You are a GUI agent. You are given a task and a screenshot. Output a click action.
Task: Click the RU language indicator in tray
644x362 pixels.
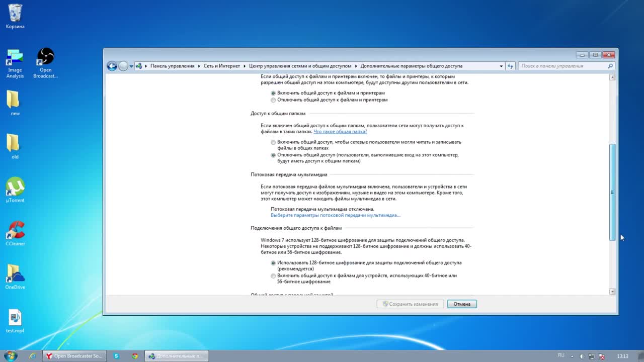561,355
